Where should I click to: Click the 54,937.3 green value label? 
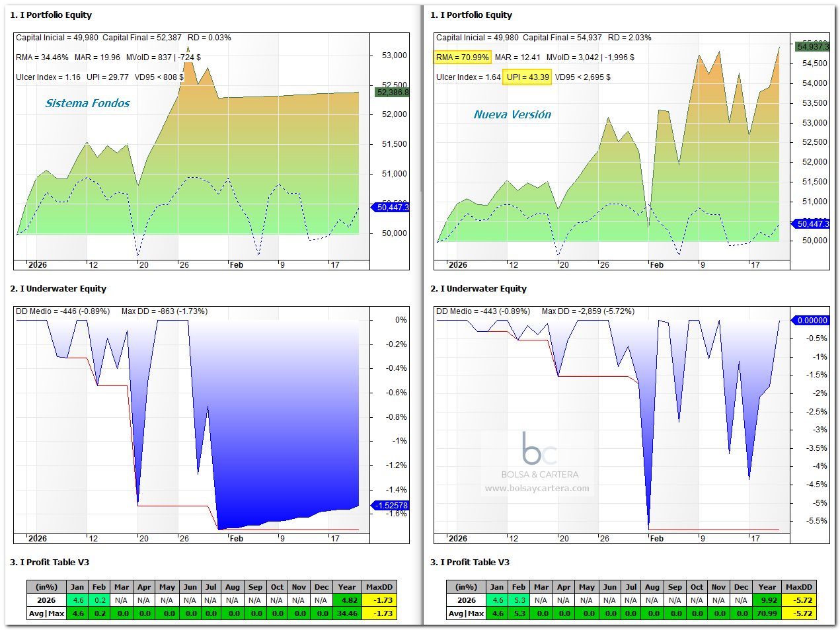812,46
